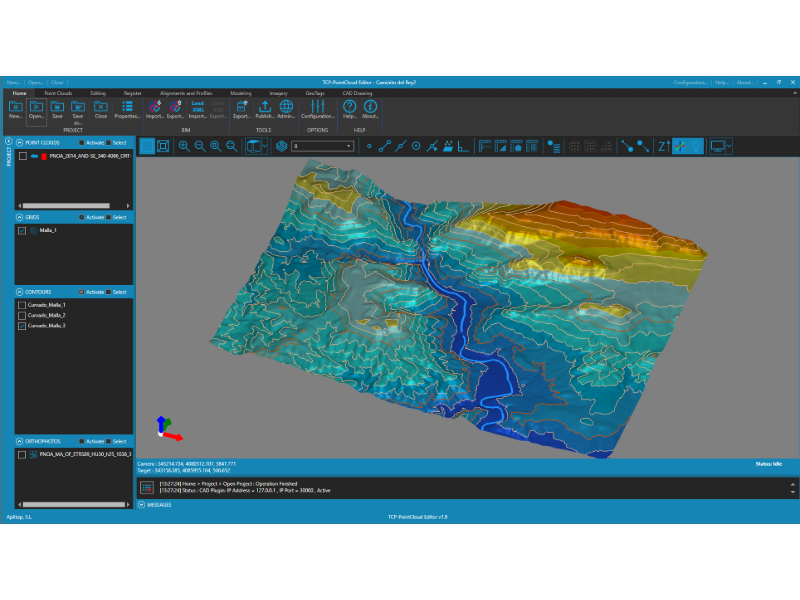Check the Curvado_Malla_1 contour checkbox
This screenshot has height=600, width=800.
coord(22,305)
